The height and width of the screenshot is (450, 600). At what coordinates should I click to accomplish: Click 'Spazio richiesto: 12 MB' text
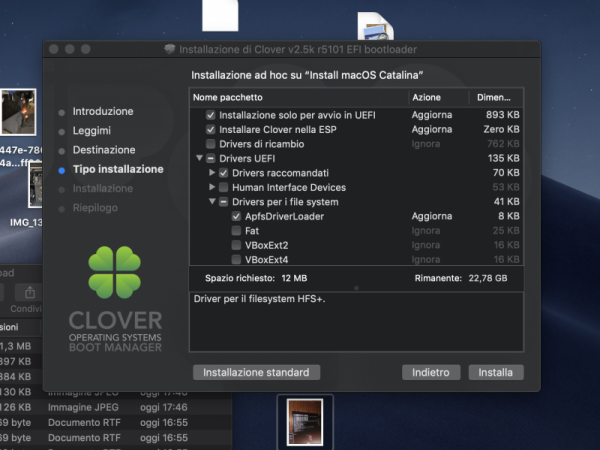tap(256, 278)
